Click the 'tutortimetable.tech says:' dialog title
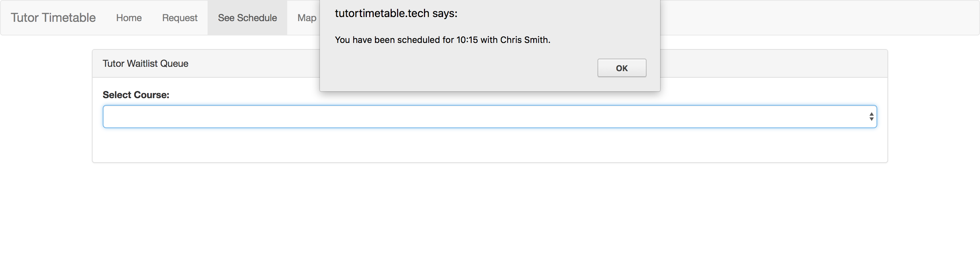 pos(396,14)
